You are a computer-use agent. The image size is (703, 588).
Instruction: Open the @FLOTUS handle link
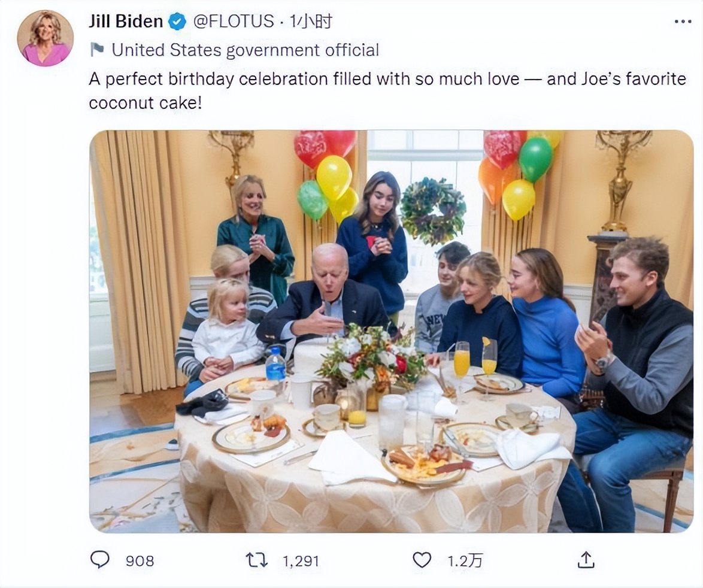click(x=234, y=22)
